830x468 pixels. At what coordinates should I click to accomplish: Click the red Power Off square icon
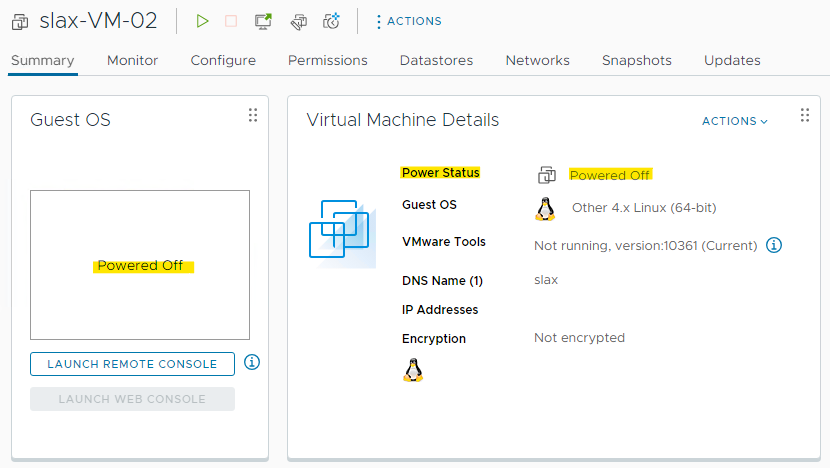click(x=231, y=21)
